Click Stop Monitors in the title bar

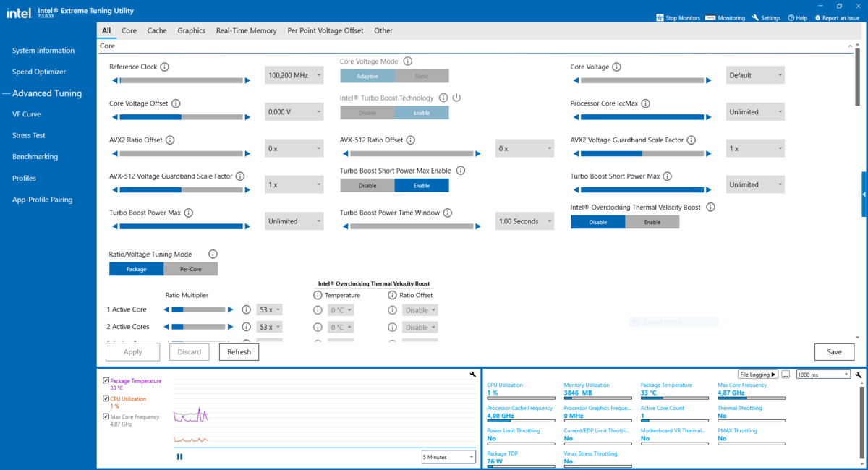click(x=678, y=18)
